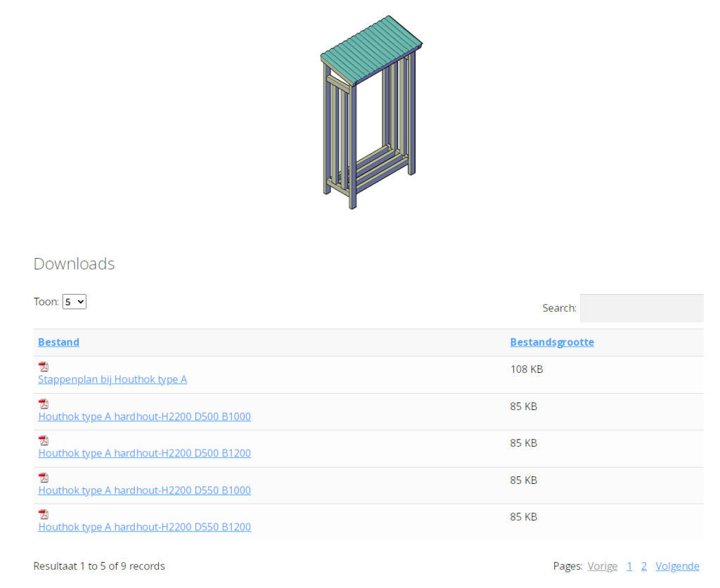Download Houthok type A hardhout-H2200 D500 B1000
This screenshot has width=720, height=588.
144,416
